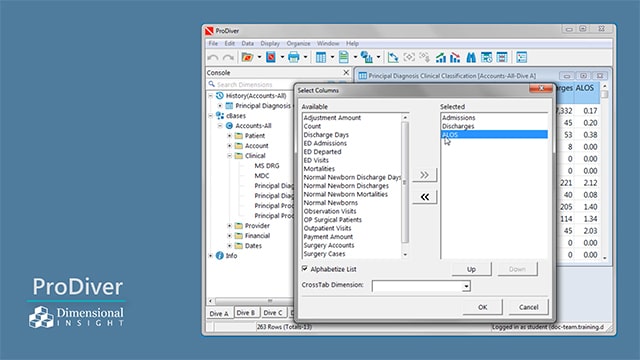Close the Console panel with the X

click(x=346, y=72)
